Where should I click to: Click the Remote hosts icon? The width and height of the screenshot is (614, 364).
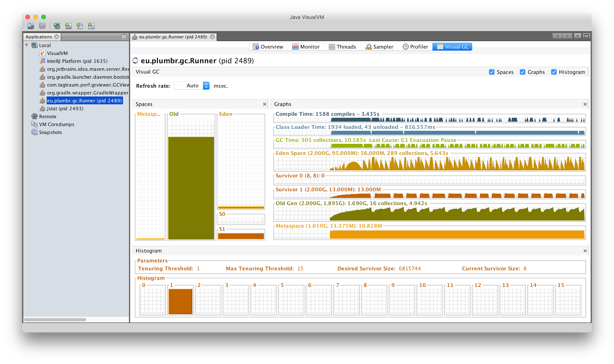pyautogui.click(x=34, y=117)
